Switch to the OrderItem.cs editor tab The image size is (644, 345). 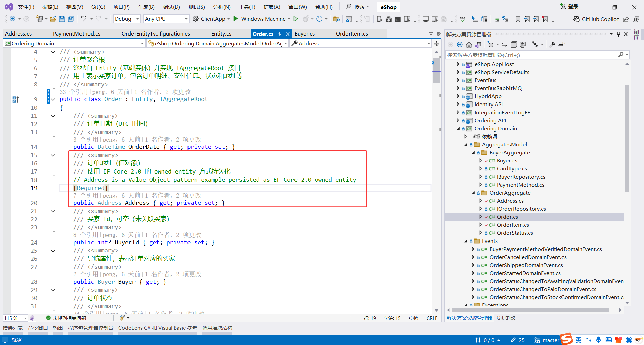click(352, 34)
